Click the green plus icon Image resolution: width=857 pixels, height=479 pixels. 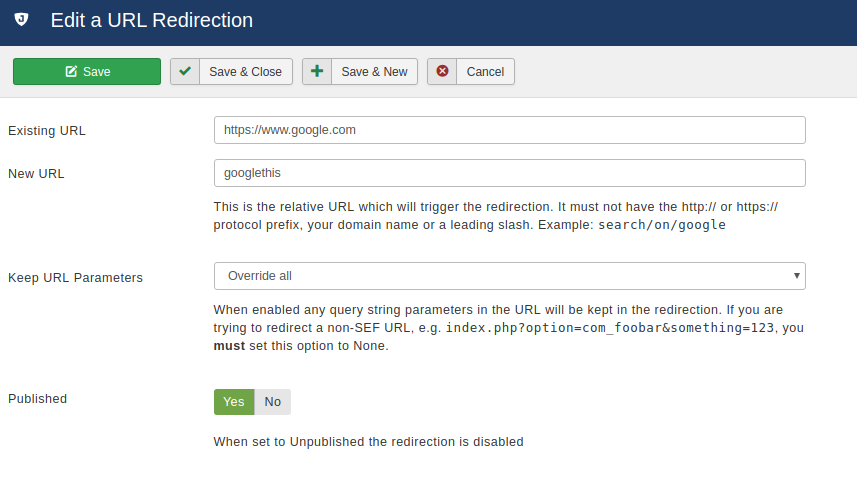click(317, 71)
